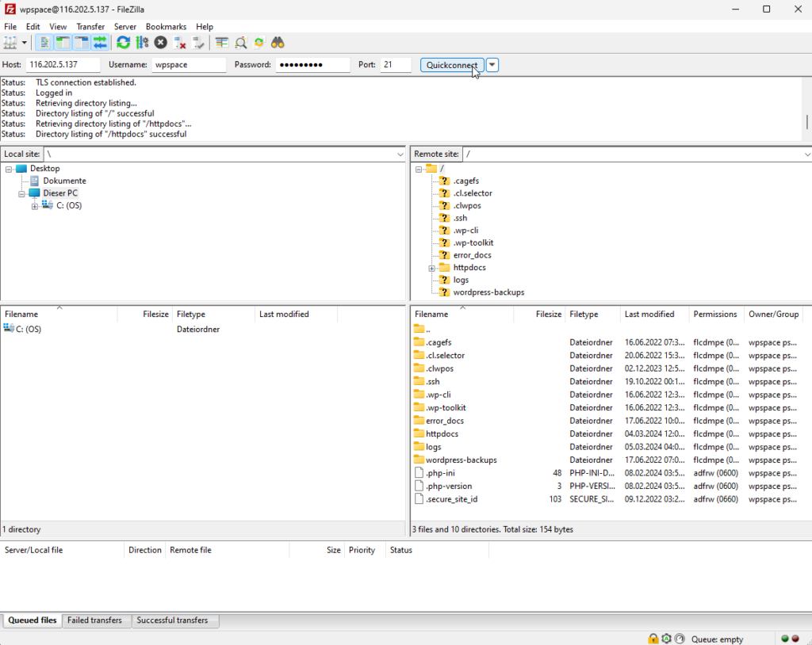Image resolution: width=812 pixels, height=645 pixels.
Task: Open Quickconnect history dropdown
Action: click(x=492, y=65)
